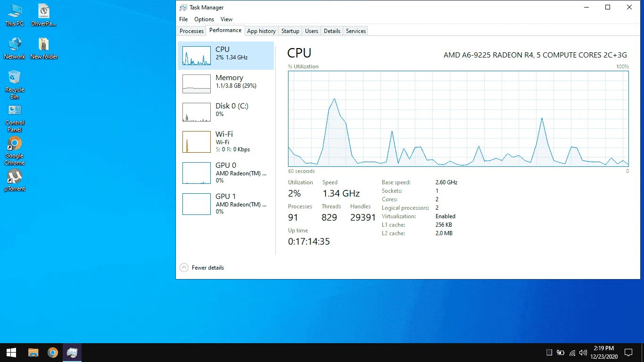This screenshot has height=362, width=644.
Task: Open the battery status tray icon
Action: pyautogui.click(x=561, y=353)
